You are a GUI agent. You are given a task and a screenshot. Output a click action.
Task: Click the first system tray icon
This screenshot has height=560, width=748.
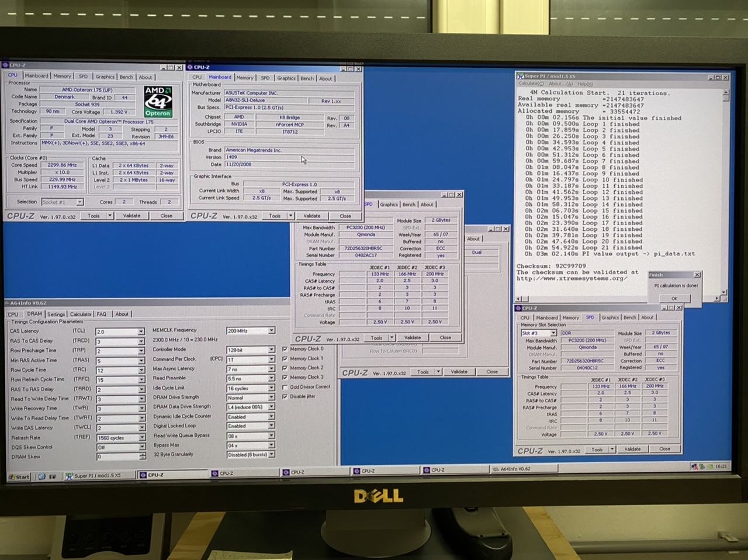[x=694, y=466]
